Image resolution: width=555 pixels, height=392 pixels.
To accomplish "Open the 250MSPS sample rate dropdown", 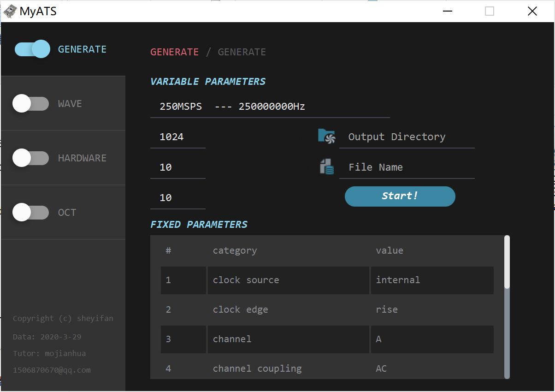I will (x=270, y=107).
